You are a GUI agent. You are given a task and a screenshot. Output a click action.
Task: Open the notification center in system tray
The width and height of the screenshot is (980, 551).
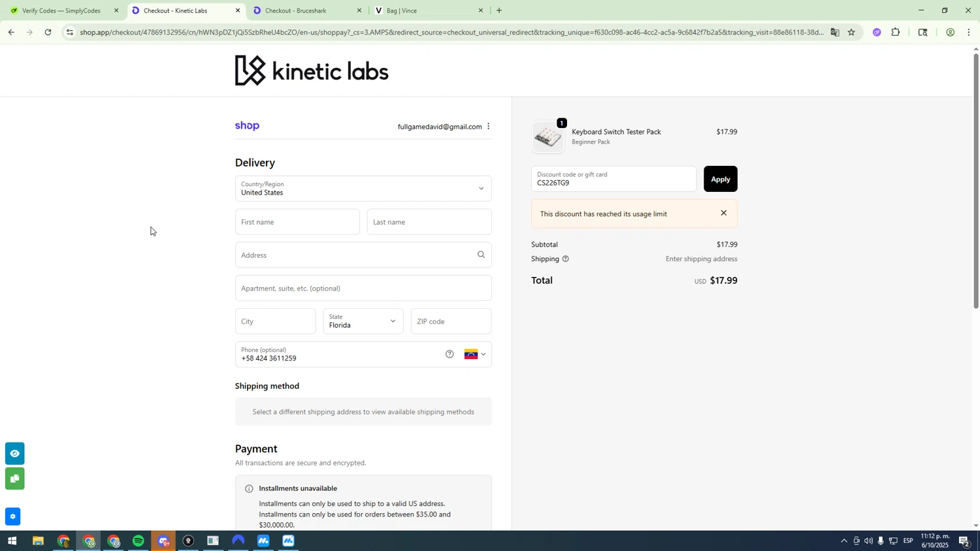coord(964,541)
